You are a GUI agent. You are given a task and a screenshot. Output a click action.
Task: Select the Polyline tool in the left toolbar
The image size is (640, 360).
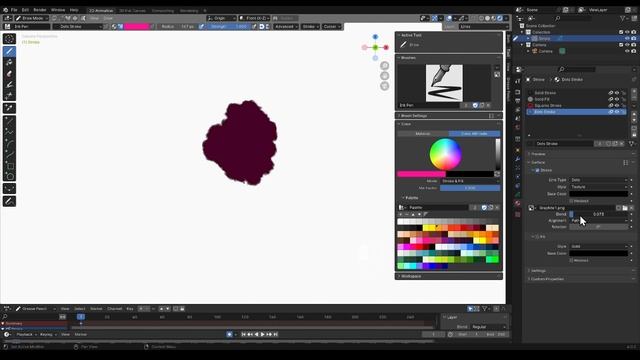pos(9,133)
